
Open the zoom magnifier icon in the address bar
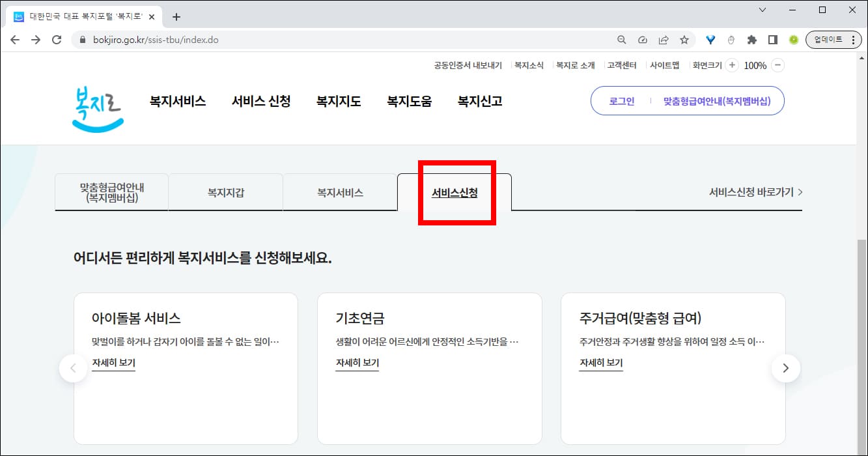[621, 39]
